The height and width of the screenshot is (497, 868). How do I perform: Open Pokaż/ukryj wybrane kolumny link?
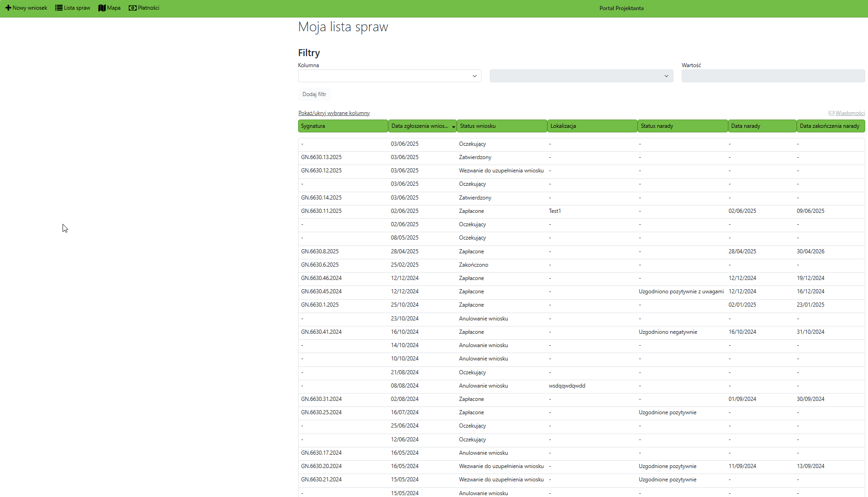click(x=334, y=113)
